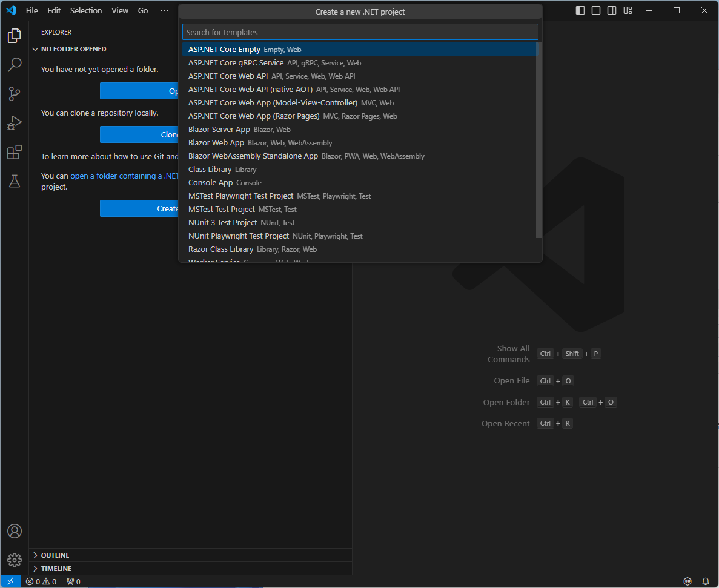Open the remote window status bar icon
Viewport: 719px width, 588px height.
click(x=10, y=581)
